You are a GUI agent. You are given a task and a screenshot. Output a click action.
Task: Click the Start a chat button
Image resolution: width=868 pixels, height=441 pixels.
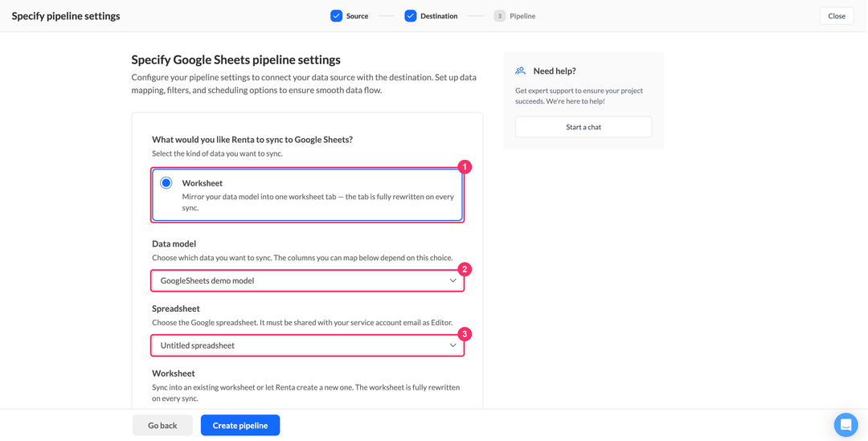[x=583, y=127]
